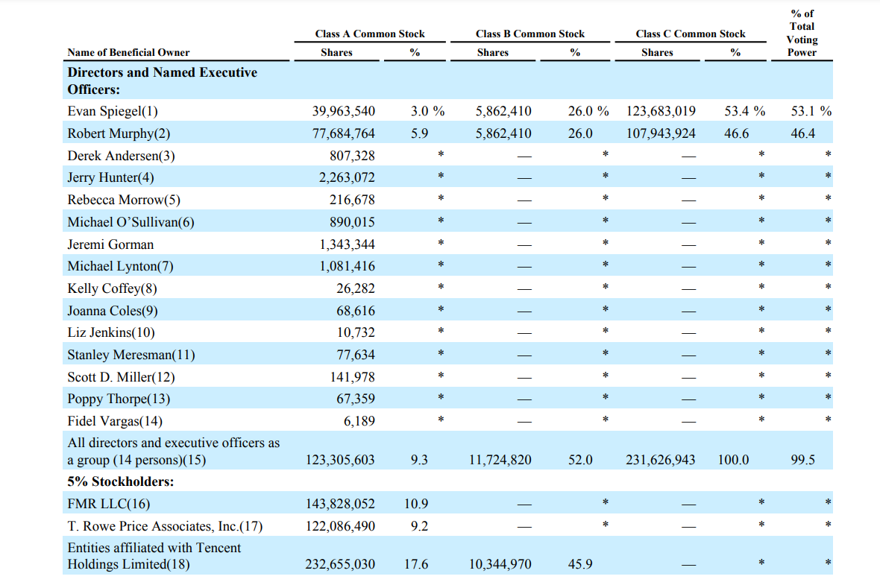This screenshot has width=880, height=588.
Task: Click the value '67,359'
Action: tap(355, 399)
